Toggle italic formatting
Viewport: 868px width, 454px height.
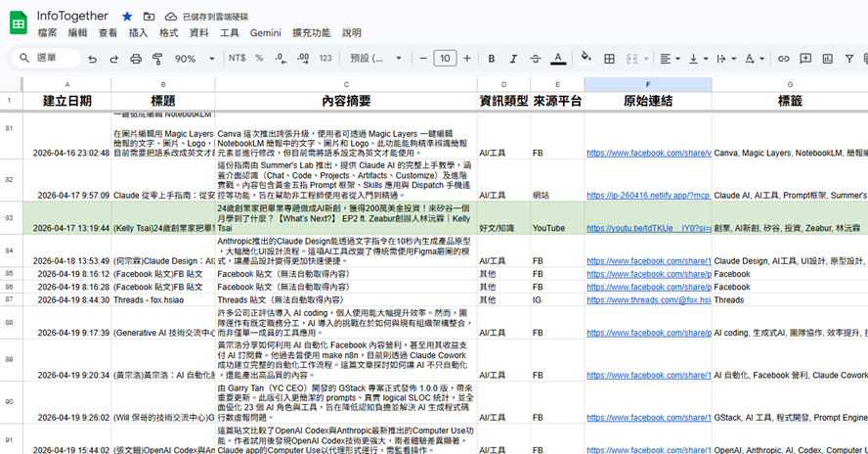(x=513, y=58)
